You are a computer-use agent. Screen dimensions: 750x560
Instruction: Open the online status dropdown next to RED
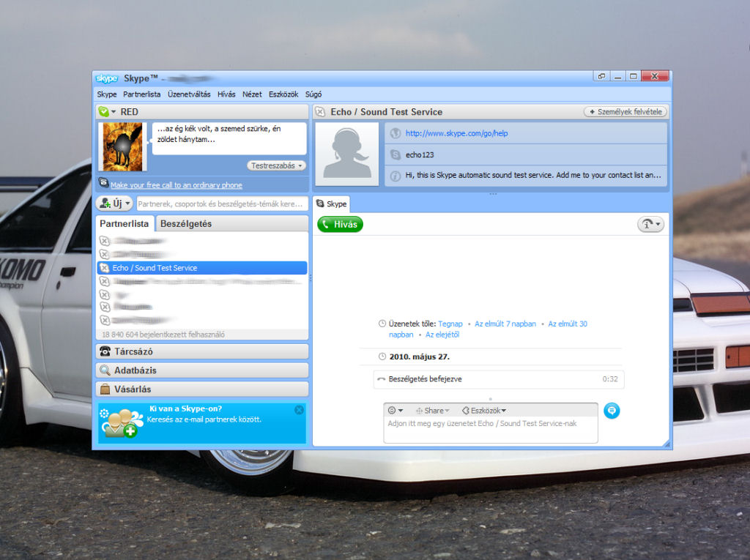point(108,112)
